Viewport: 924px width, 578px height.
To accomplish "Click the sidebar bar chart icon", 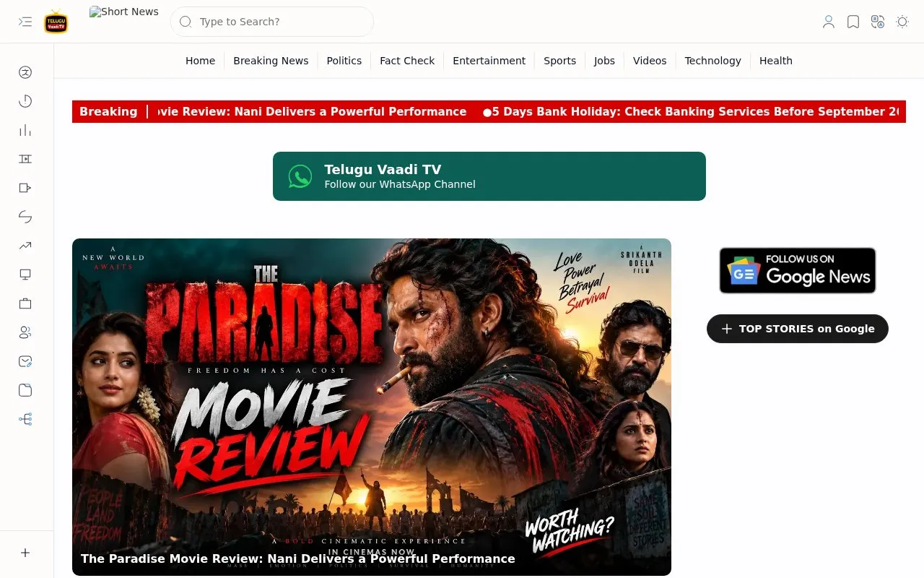I will tap(25, 130).
